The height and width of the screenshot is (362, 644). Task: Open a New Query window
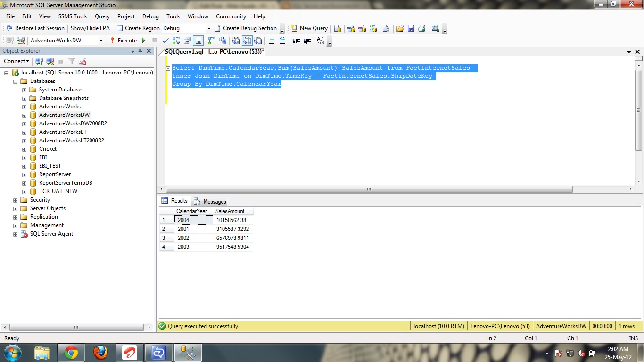tap(309, 28)
